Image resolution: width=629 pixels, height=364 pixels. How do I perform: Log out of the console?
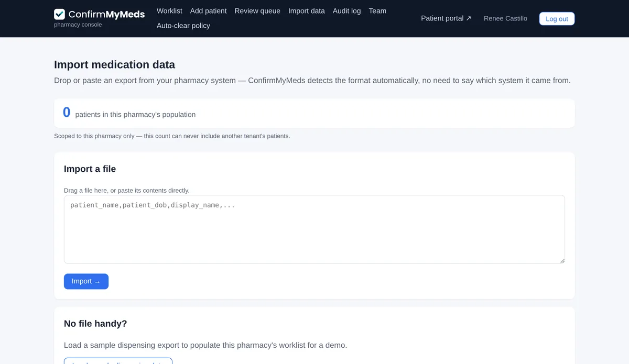(557, 19)
